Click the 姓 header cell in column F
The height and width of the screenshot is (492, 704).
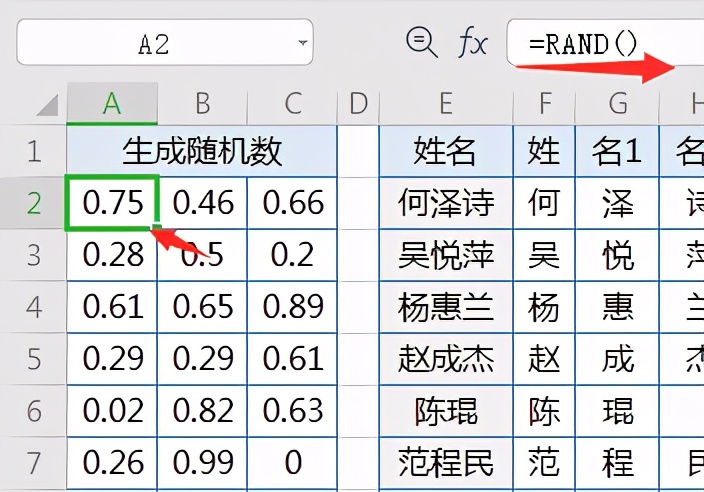544,151
